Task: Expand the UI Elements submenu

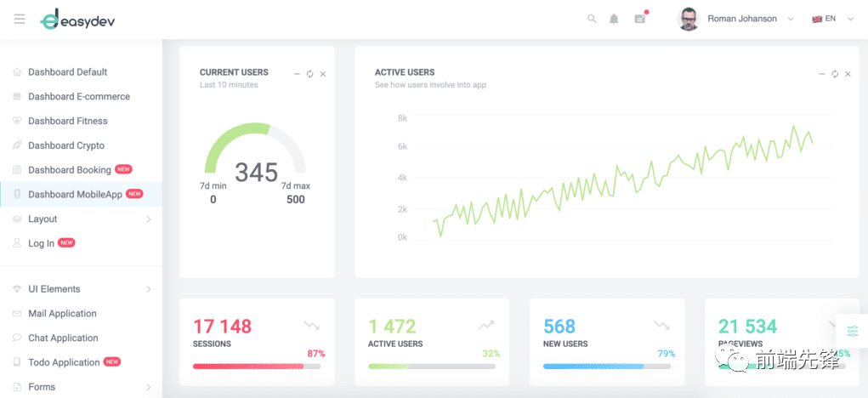Action: pos(81,289)
